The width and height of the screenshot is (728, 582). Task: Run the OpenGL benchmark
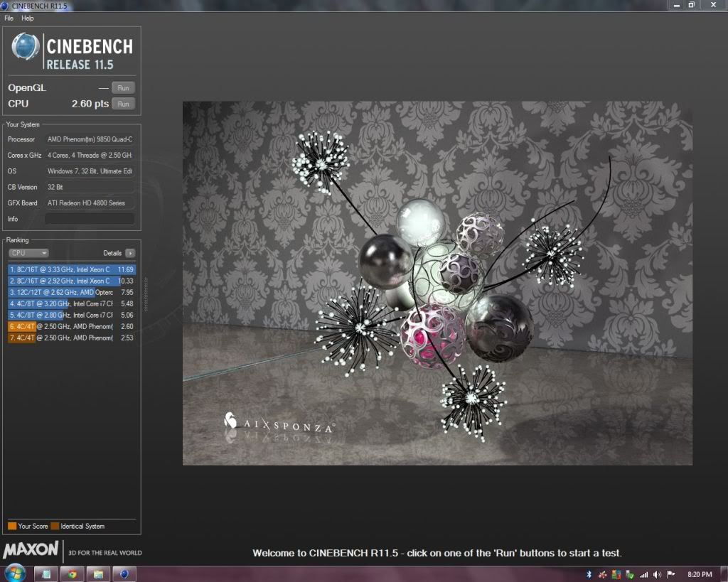click(x=123, y=87)
